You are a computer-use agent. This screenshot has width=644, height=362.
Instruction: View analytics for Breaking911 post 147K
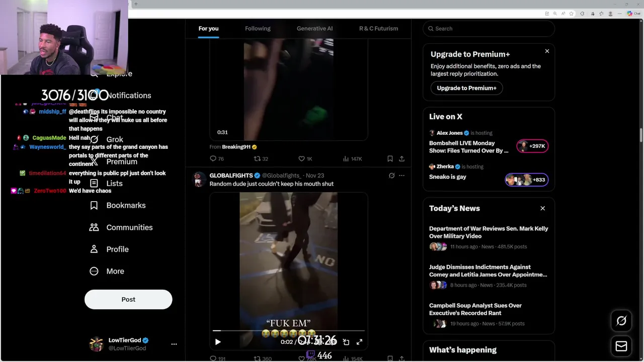click(x=352, y=159)
